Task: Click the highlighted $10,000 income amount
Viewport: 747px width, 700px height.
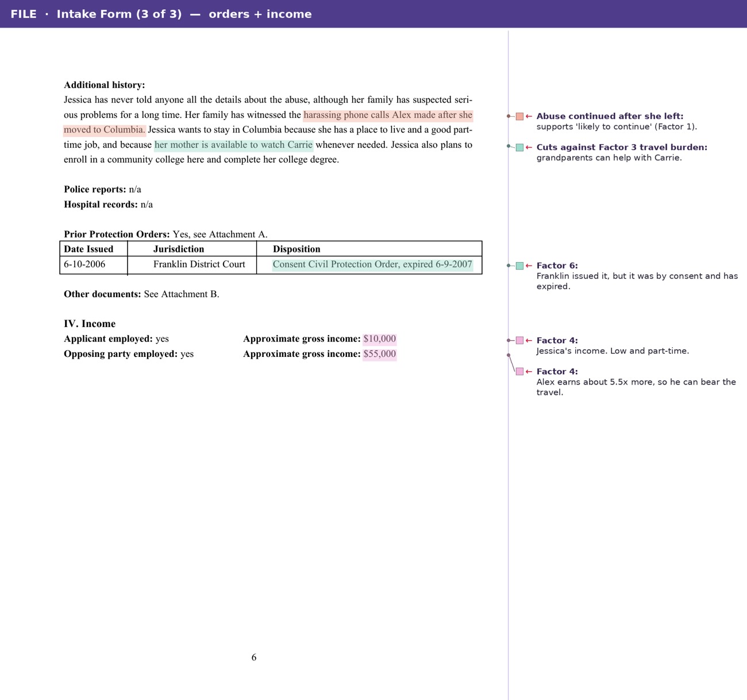Action: [x=379, y=339]
